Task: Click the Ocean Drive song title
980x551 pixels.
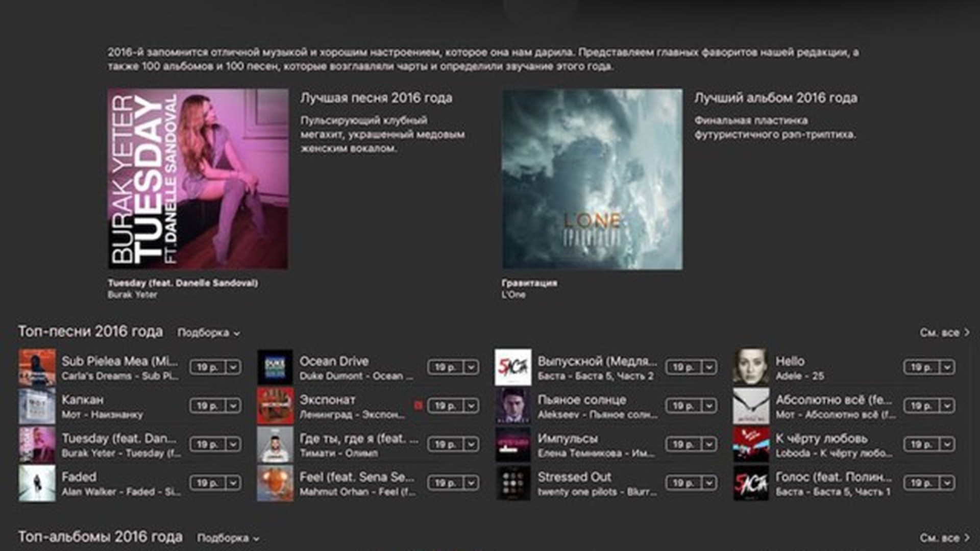Action: point(334,361)
